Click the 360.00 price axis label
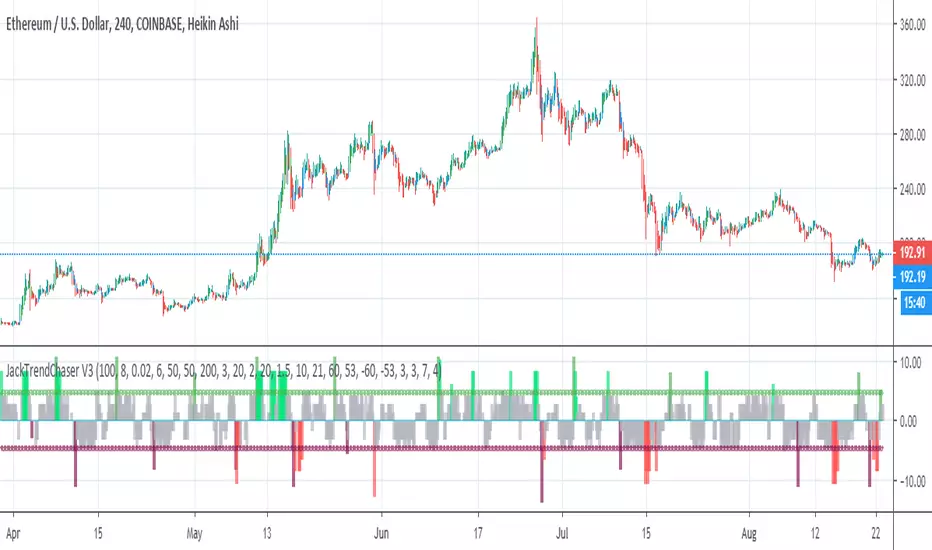932x550 pixels. (x=912, y=24)
